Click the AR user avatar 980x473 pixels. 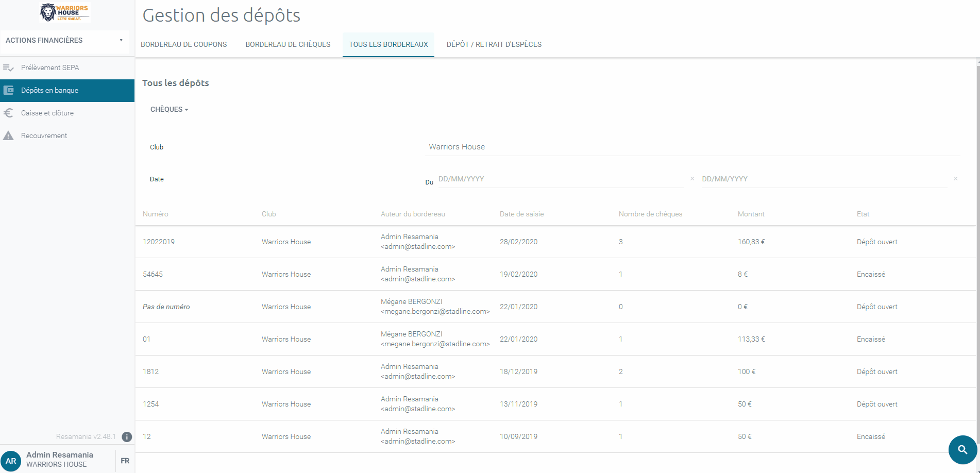point(11,461)
